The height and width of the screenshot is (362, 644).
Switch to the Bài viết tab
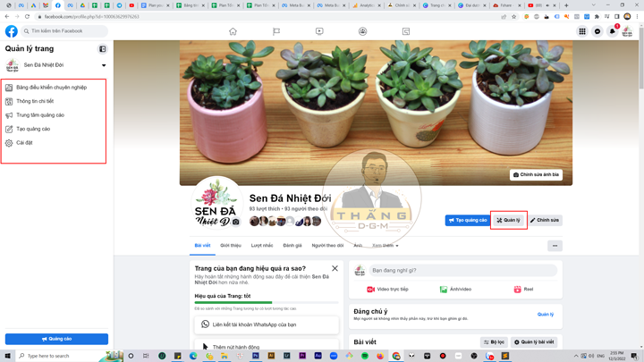[202, 246]
